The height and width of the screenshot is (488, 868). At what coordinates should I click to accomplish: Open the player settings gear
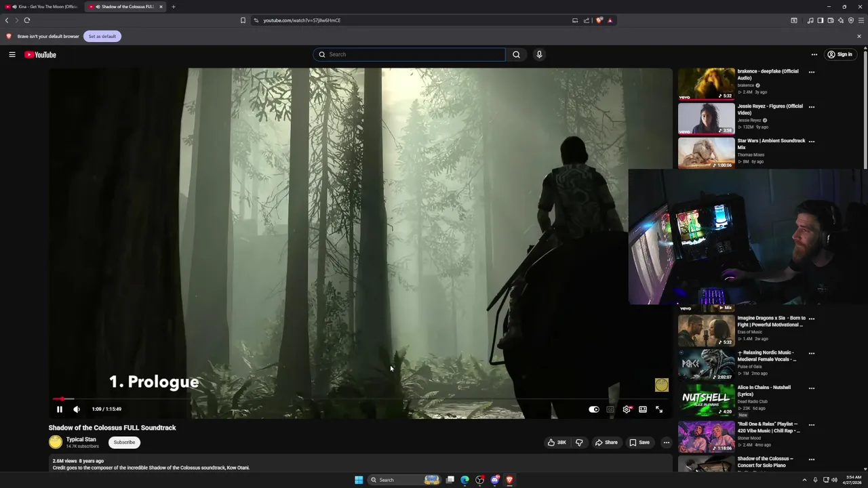tap(627, 409)
